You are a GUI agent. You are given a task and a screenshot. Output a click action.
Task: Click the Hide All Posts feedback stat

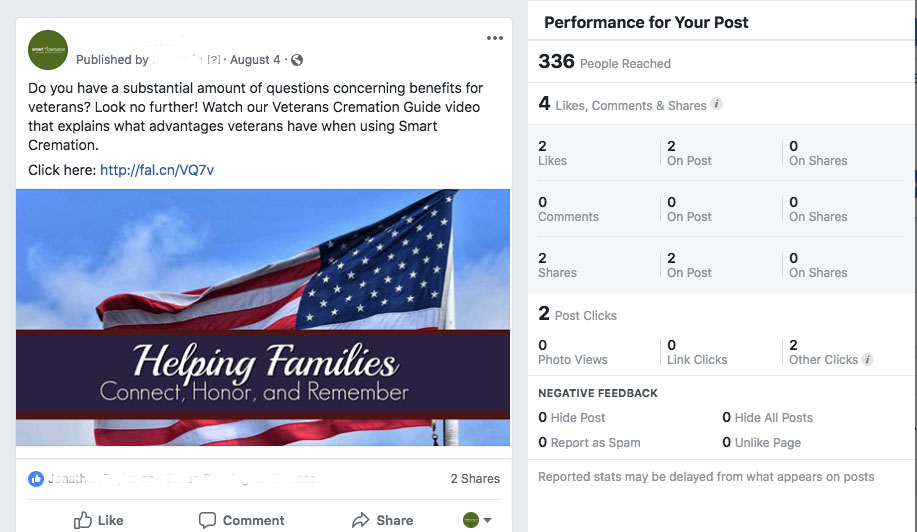767,417
